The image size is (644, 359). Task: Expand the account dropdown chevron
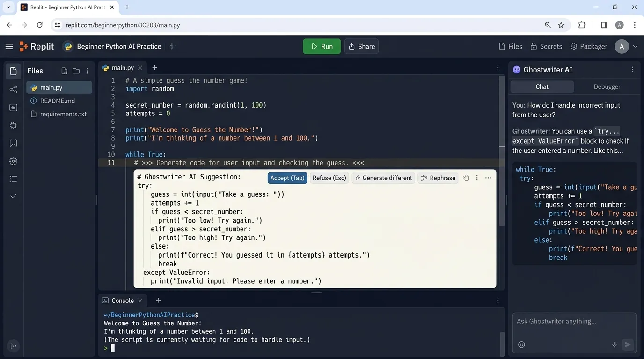(x=635, y=46)
